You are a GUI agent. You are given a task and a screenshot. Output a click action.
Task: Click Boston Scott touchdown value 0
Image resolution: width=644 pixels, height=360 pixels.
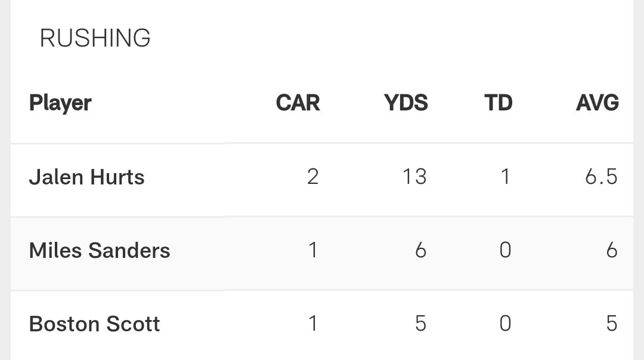506,324
